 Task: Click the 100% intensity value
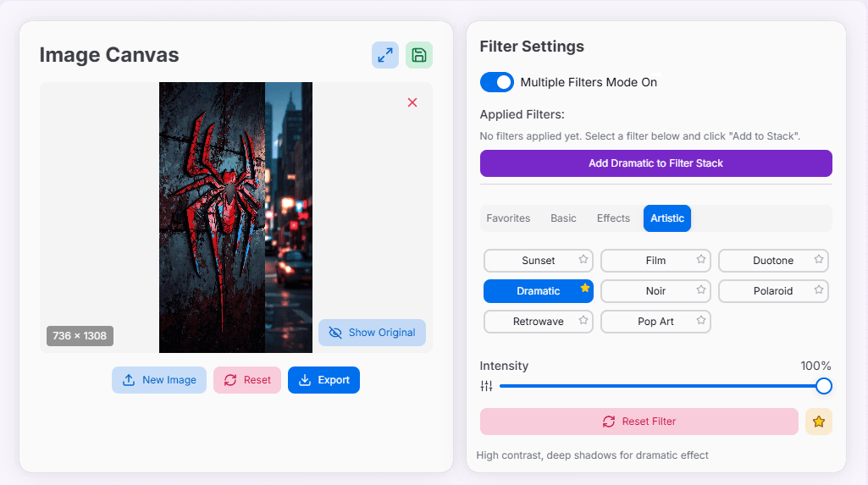[x=815, y=366]
